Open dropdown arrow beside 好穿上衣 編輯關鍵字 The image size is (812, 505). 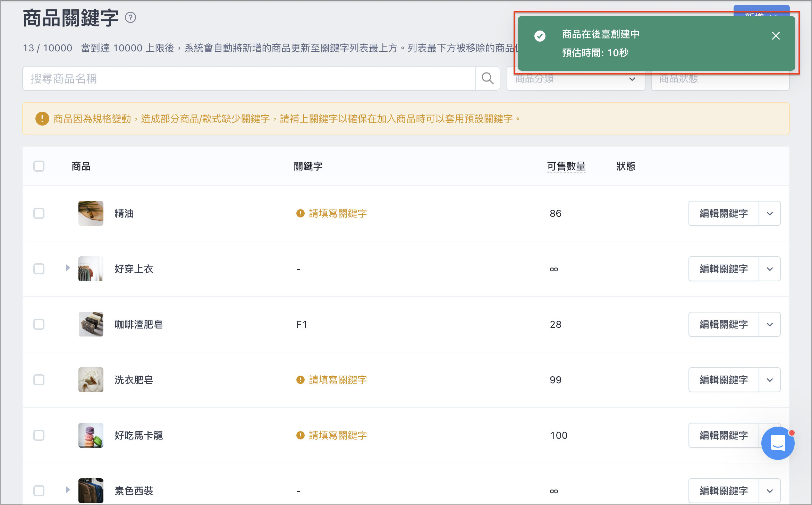pyautogui.click(x=770, y=269)
